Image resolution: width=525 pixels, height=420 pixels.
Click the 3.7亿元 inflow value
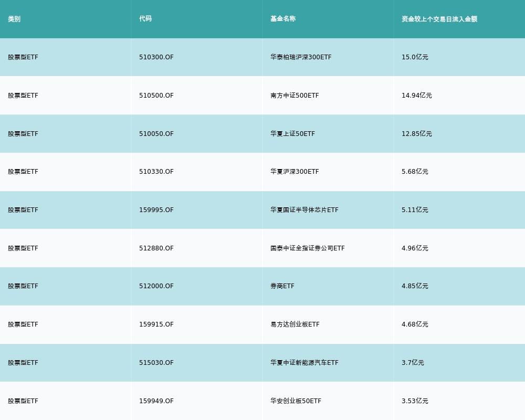(x=413, y=363)
